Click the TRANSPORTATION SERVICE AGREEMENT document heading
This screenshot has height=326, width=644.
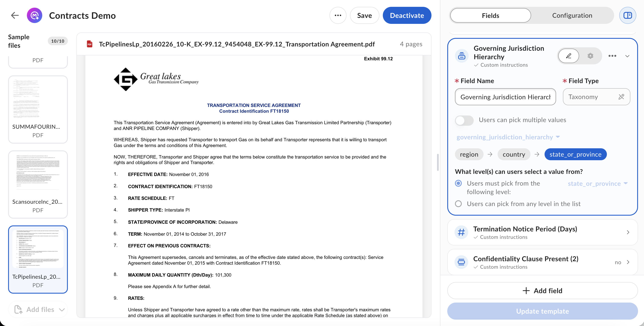pos(254,105)
